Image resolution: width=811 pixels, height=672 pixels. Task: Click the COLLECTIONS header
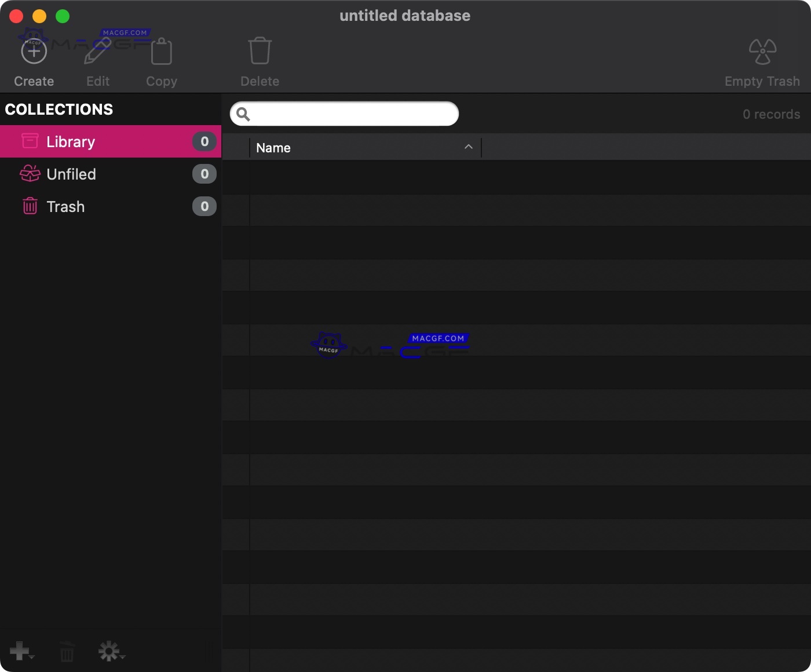tap(59, 109)
